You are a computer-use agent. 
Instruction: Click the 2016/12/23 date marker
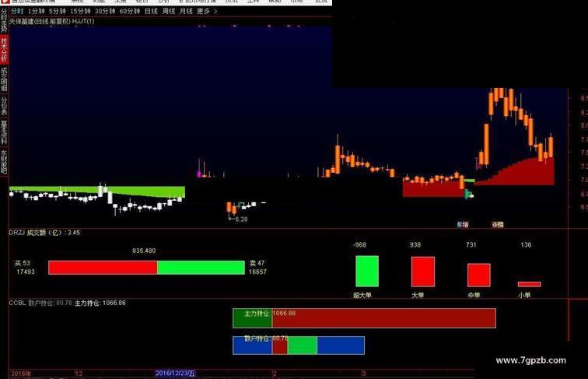[175, 374]
